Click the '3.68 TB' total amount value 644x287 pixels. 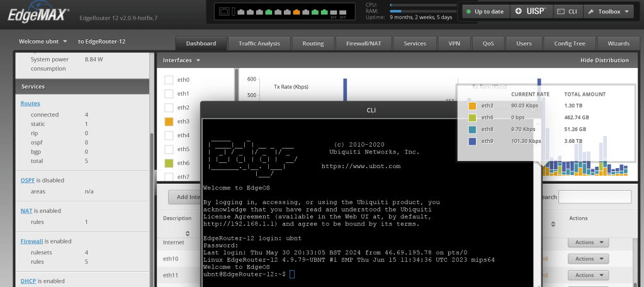coord(573,141)
